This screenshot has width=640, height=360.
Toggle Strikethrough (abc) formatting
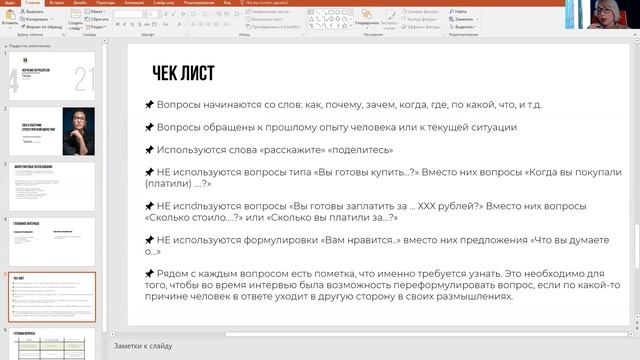click(147, 25)
